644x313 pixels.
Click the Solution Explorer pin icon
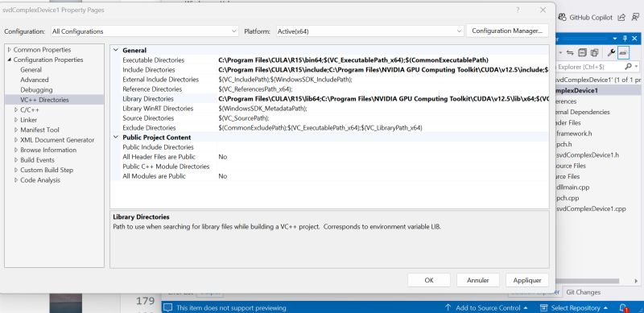coord(625,39)
